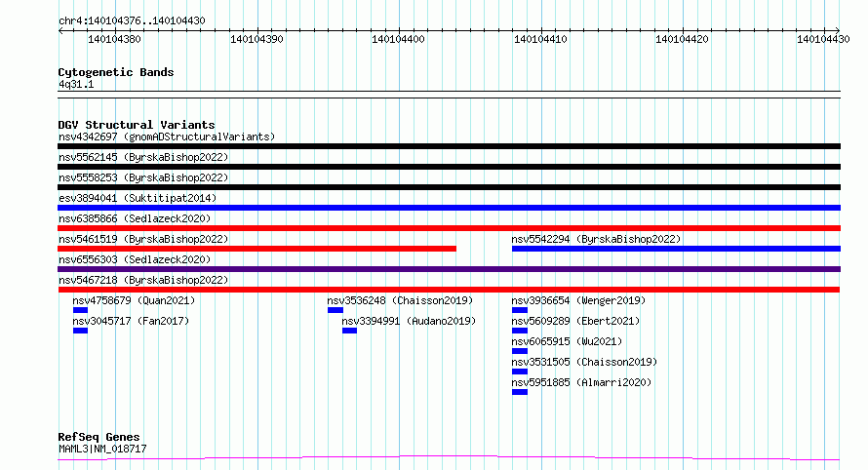Open gene MAML3|NM_018717 label
This screenshot has height=470, width=868.
click(102, 449)
